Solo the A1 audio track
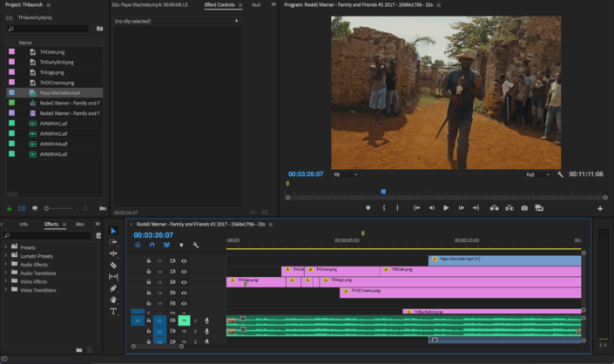Viewport: 614px width, 364px height. tap(195, 320)
